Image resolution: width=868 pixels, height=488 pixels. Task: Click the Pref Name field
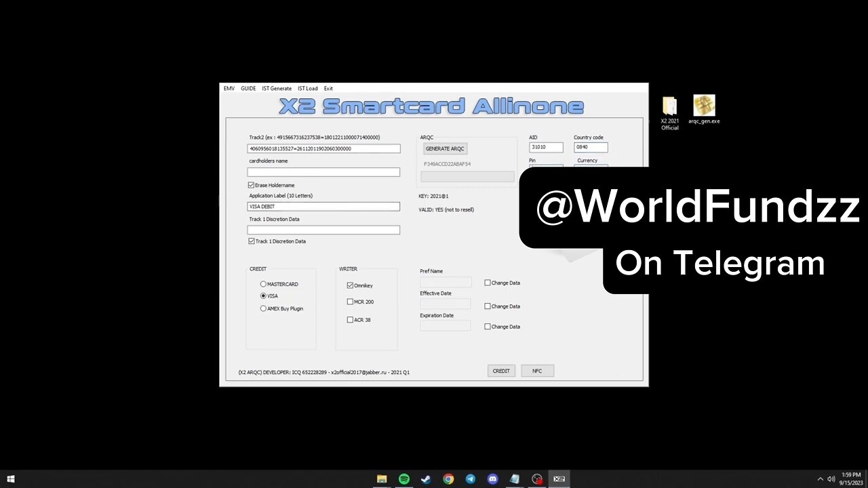pos(446,282)
